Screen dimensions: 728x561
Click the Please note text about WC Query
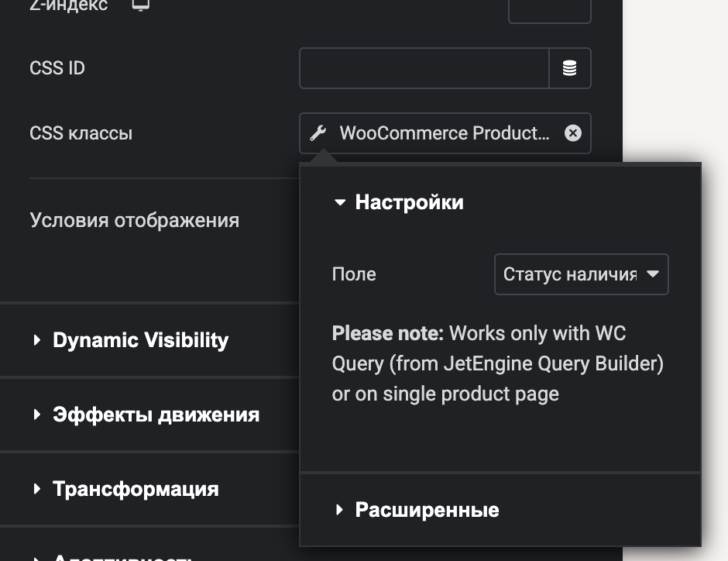pyautogui.click(x=498, y=363)
